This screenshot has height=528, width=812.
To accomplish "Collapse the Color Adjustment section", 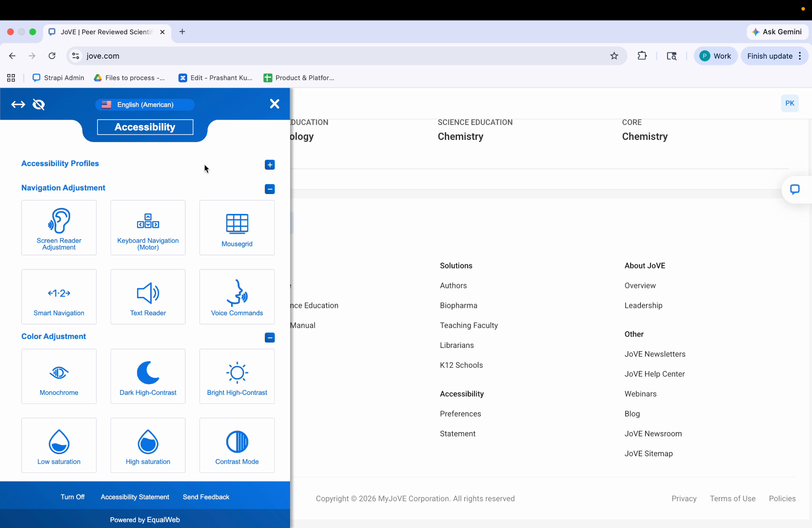I will (270, 338).
